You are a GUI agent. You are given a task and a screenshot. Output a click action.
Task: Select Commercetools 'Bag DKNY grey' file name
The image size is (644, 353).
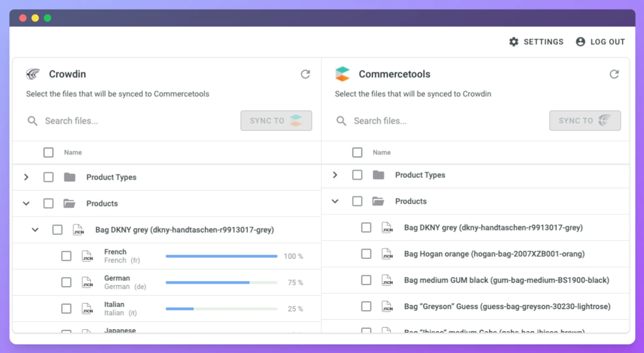coord(493,228)
